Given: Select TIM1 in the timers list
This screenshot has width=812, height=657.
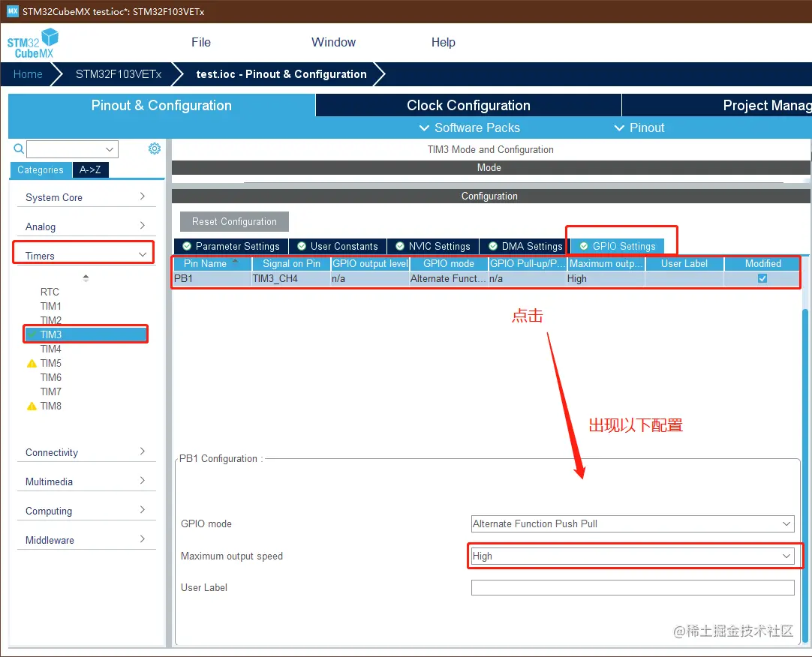Looking at the screenshot, I should pyautogui.click(x=51, y=307).
